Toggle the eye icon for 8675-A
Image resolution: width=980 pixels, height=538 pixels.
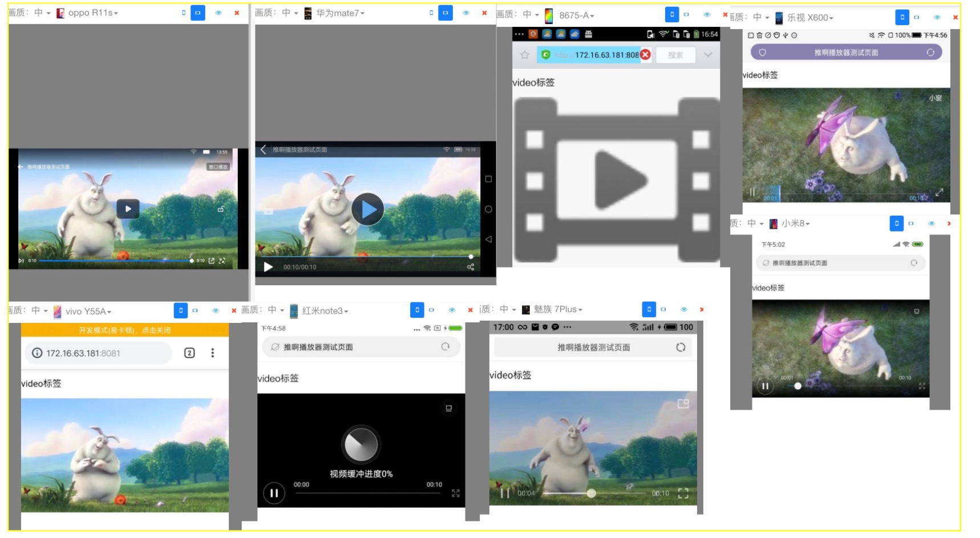coord(707,14)
